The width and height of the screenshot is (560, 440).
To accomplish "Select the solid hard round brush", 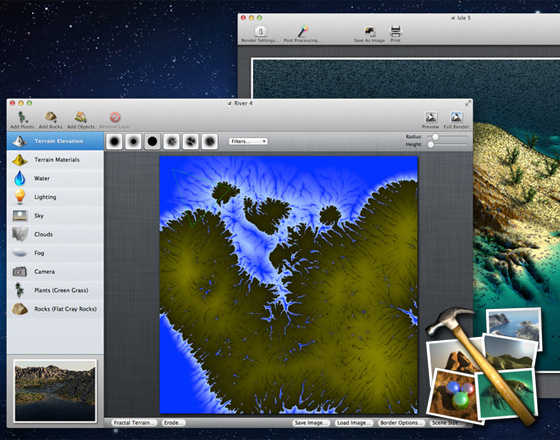I will pyautogui.click(x=152, y=141).
